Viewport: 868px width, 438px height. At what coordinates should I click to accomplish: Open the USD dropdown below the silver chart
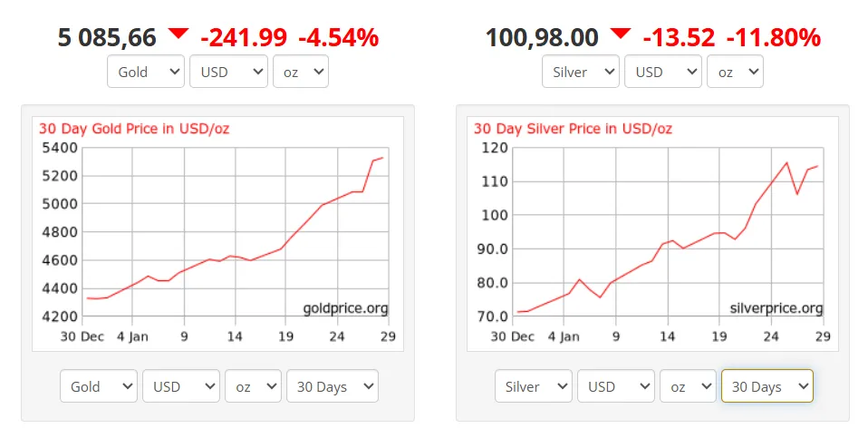[x=616, y=386]
